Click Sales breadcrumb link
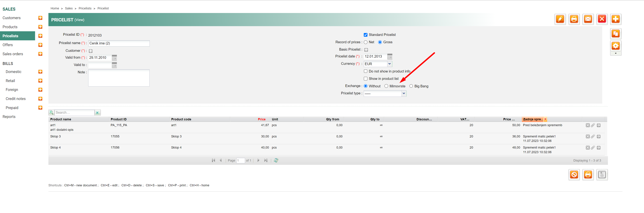The width and height of the screenshot is (644, 213). click(x=69, y=8)
